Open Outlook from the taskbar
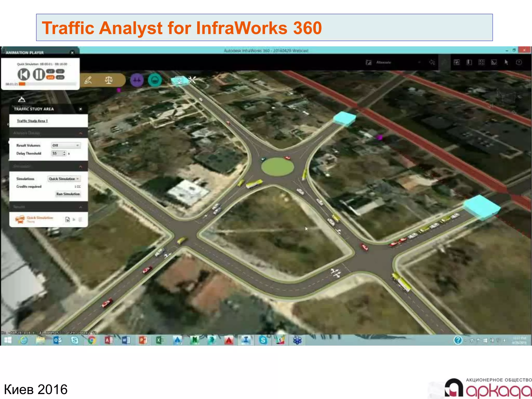Image resolution: width=532 pixels, height=399 pixels. [57, 340]
